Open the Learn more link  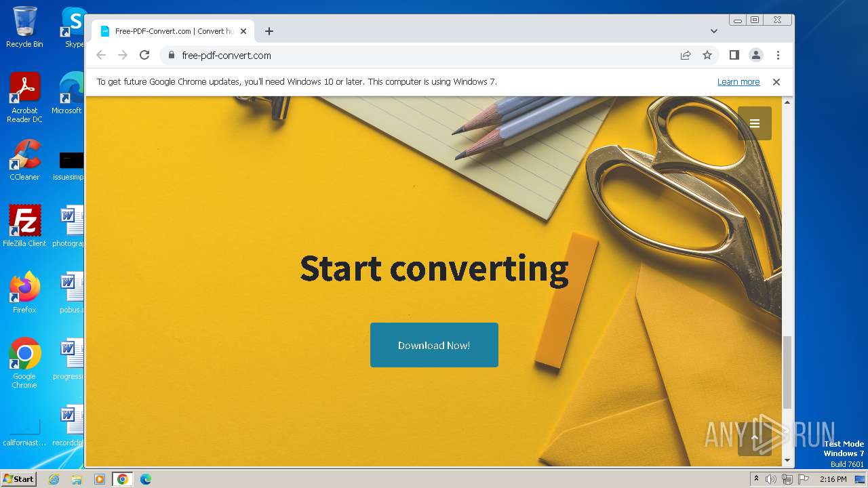[x=738, y=82]
